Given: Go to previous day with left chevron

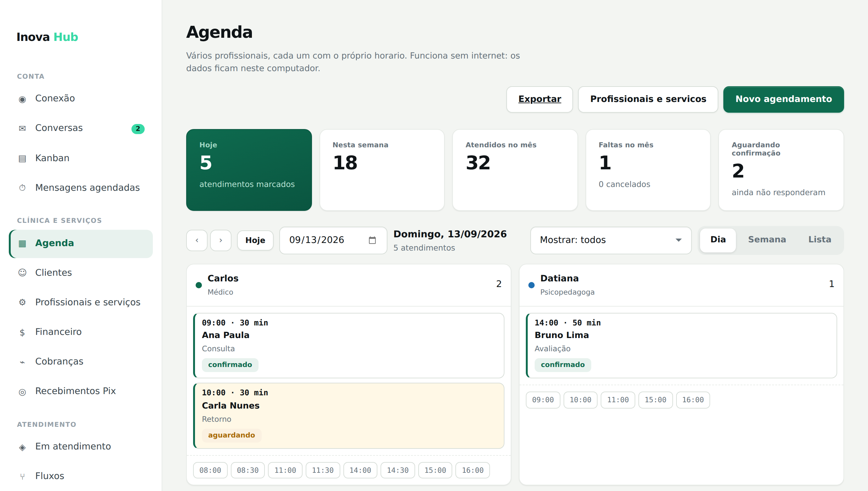Looking at the screenshot, I should (197, 240).
